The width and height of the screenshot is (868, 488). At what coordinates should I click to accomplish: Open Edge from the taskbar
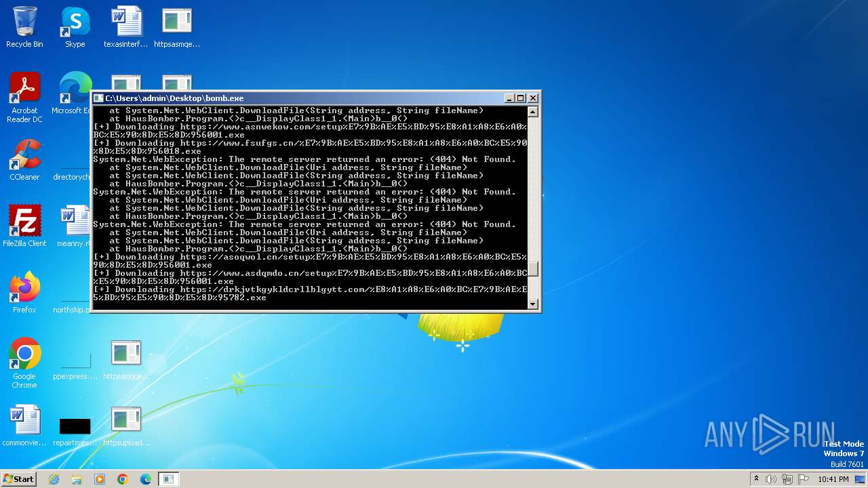pyautogui.click(x=146, y=479)
